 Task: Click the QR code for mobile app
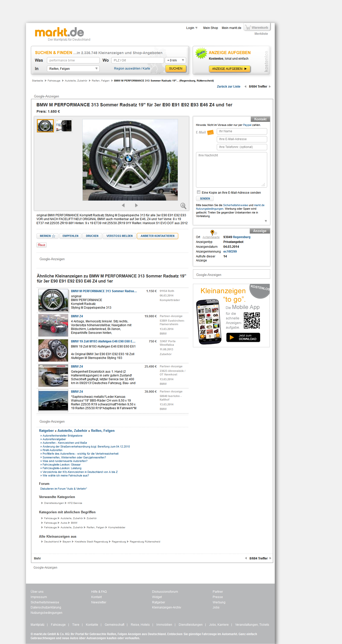pos(252,321)
